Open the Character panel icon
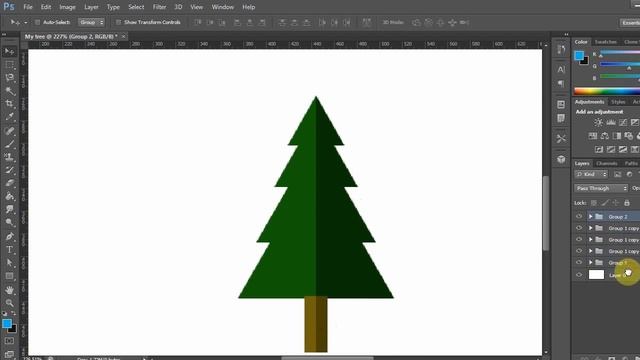This screenshot has height=360, width=640. [x=561, y=69]
